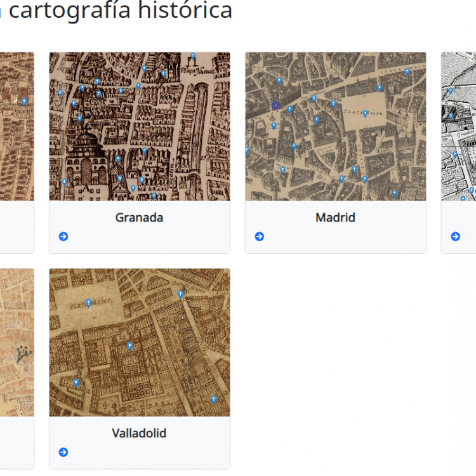This screenshot has height=476, width=476.
Task: Click the arrow icon under Granada
Action: coord(63,237)
